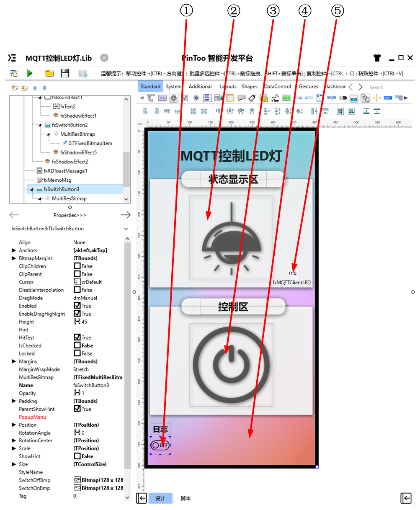Click the hamburger menu icon beside the project title
420x510 pixels.
tap(12, 58)
